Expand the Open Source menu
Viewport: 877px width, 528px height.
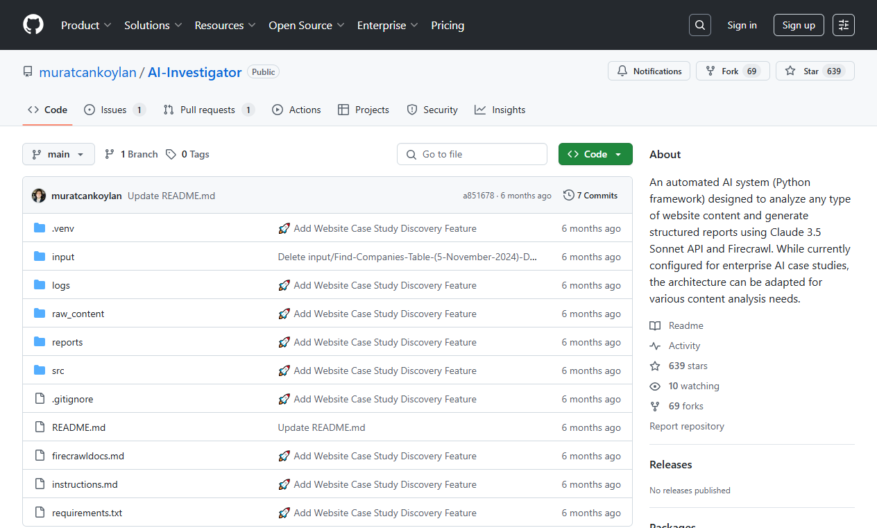pos(306,25)
